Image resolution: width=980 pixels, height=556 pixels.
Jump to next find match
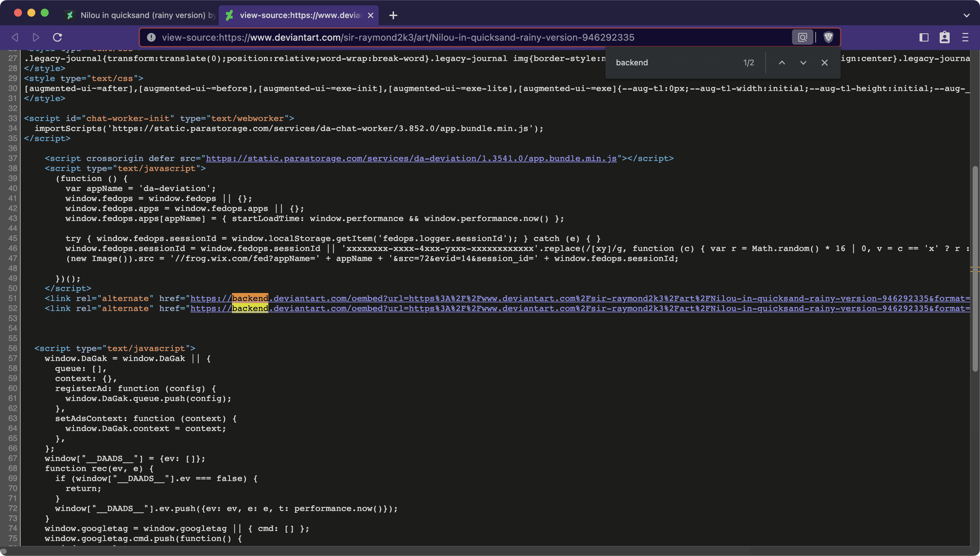coord(803,62)
